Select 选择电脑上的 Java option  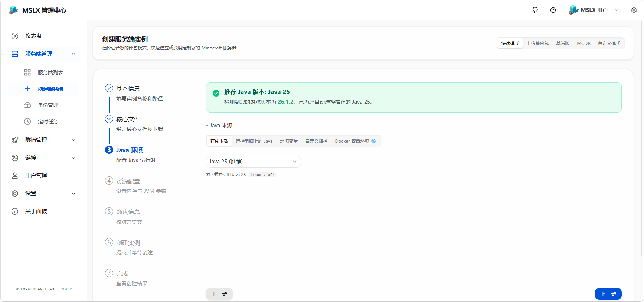pos(254,141)
